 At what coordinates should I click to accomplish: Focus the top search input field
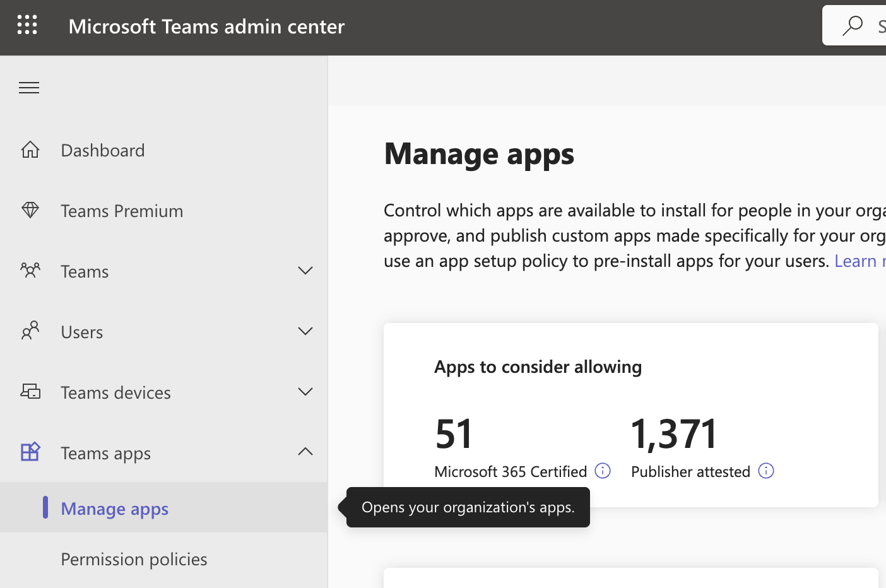coord(854,25)
